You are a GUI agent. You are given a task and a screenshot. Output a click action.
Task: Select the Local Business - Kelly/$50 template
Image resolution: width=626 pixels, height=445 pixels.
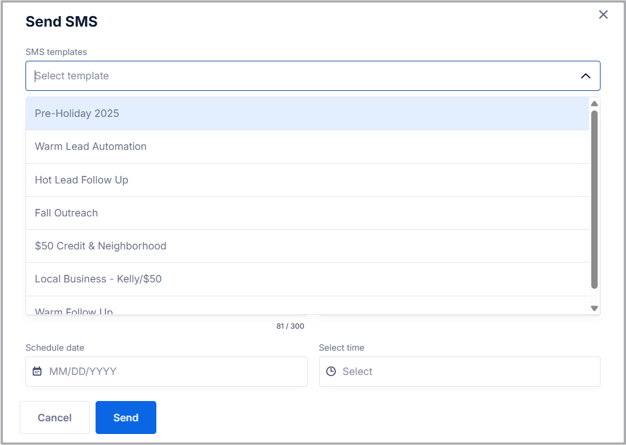98,279
